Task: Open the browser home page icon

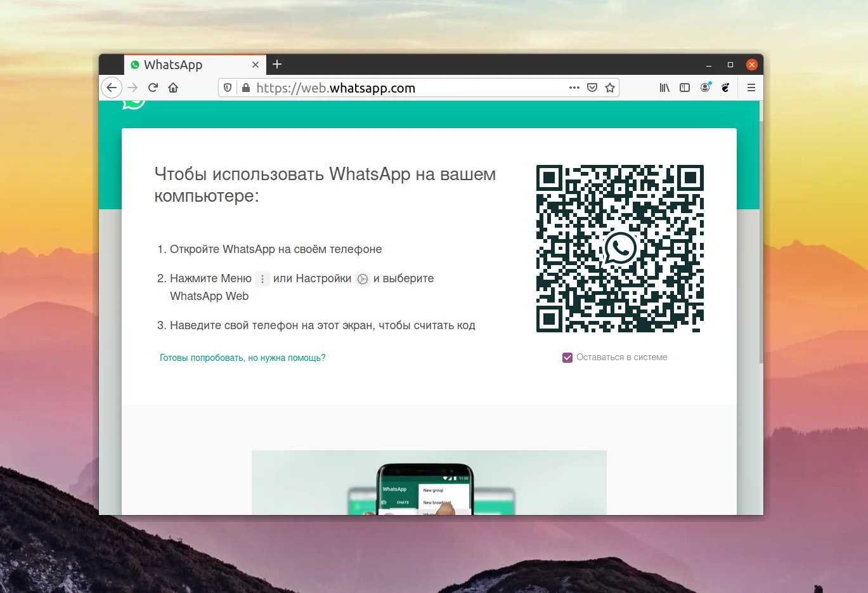Action: tap(173, 88)
